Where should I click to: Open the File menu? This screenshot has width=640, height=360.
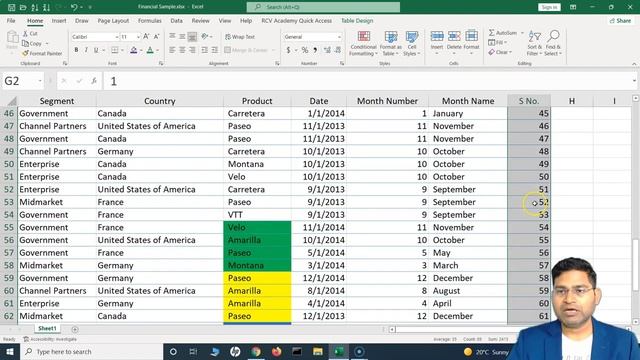[11, 20]
